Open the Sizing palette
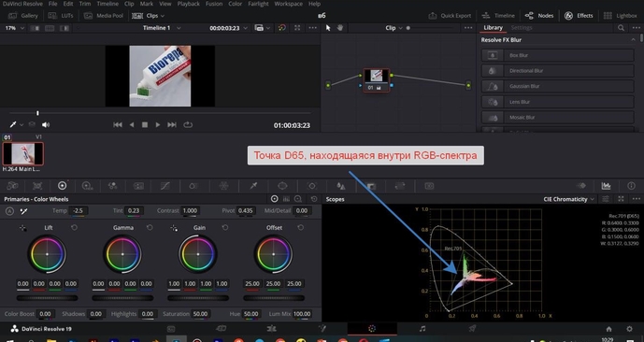 pos(400,186)
